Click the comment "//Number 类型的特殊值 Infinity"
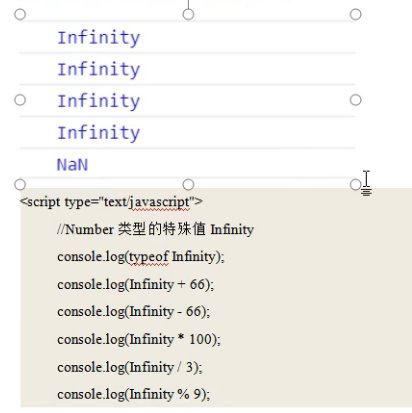Image resolution: width=412 pixels, height=413 pixels. [x=155, y=229]
